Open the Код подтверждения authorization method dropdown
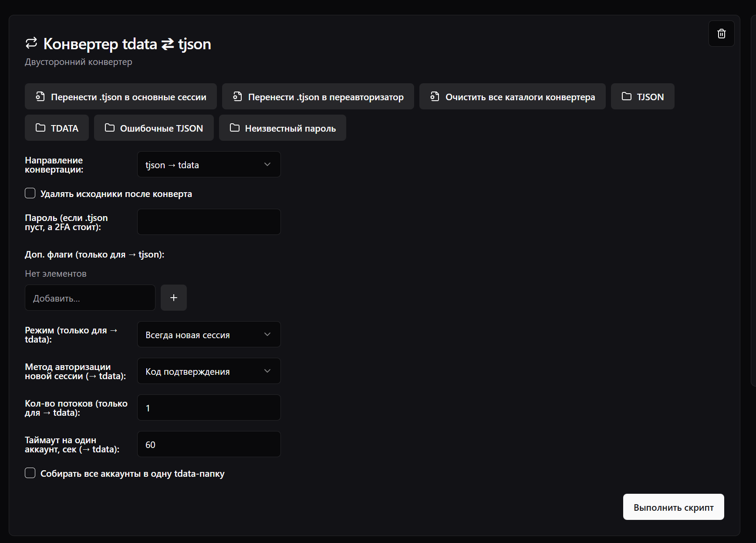 (x=209, y=371)
